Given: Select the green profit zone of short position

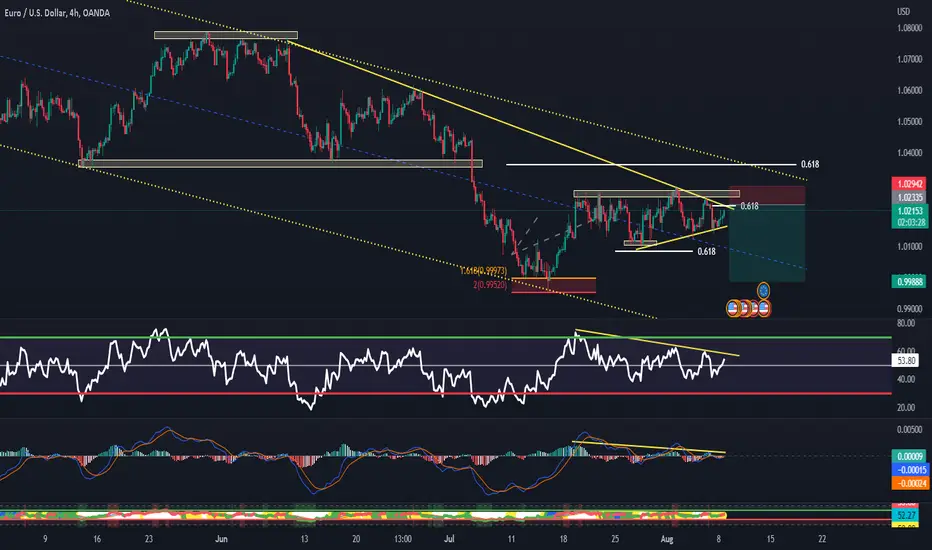Looking at the screenshot, I should pos(767,243).
